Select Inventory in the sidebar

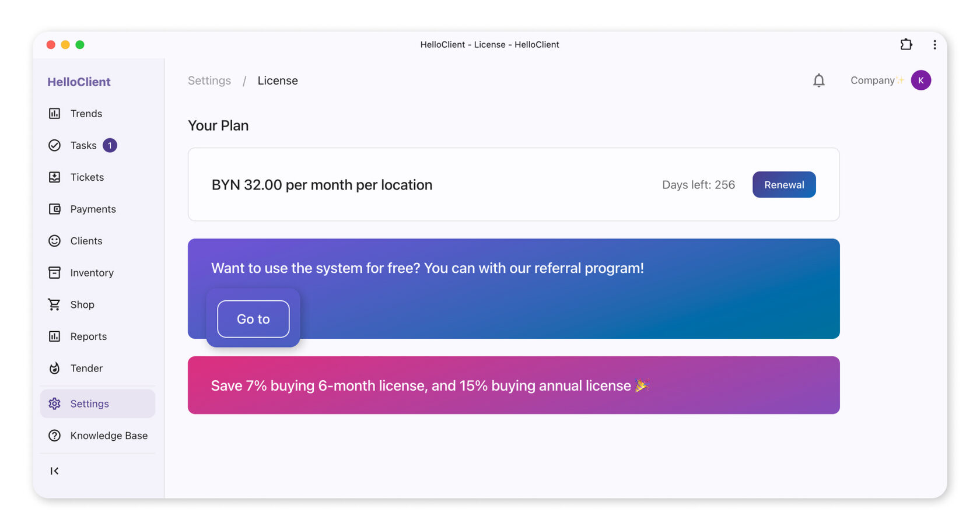coord(92,273)
